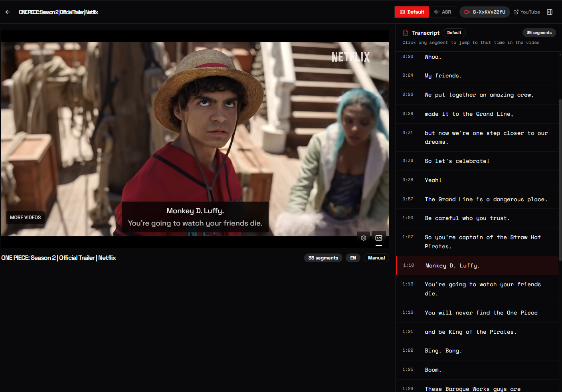Go back using the left arrow icon
The width and height of the screenshot is (562, 392).
coord(7,12)
